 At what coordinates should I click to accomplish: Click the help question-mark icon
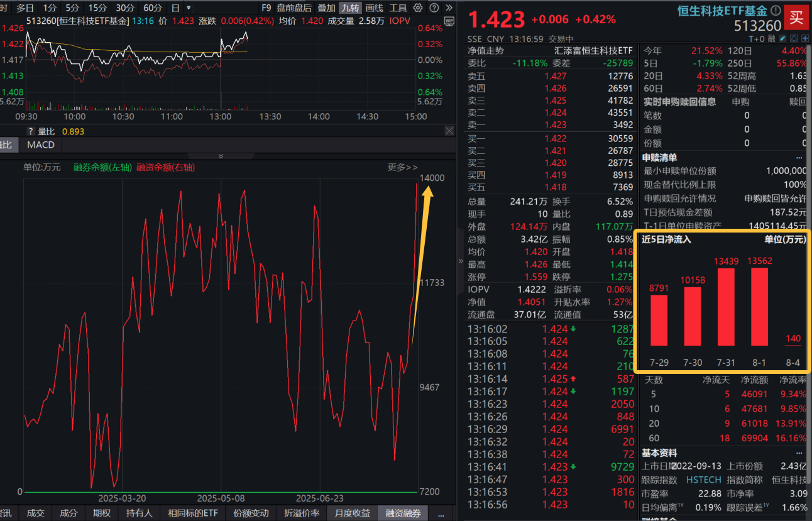pos(434,8)
